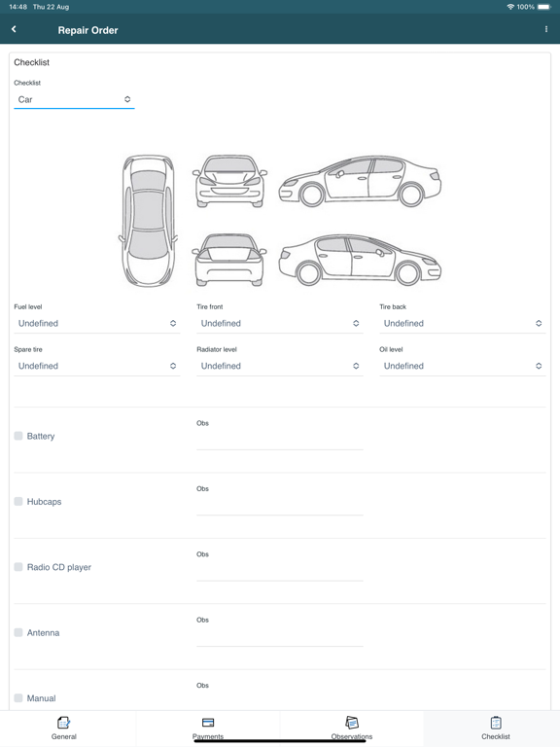Tap the Checklist clipboard icon
The image size is (560, 747).
496,723
